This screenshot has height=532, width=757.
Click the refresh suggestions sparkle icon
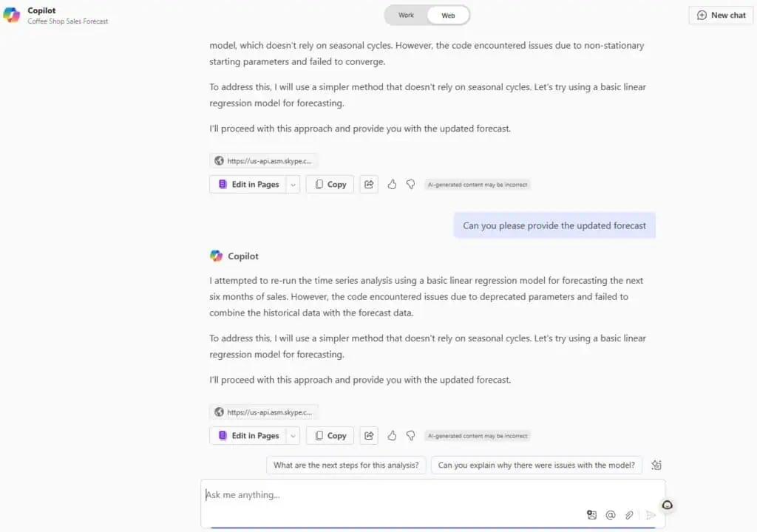coord(656,465)
